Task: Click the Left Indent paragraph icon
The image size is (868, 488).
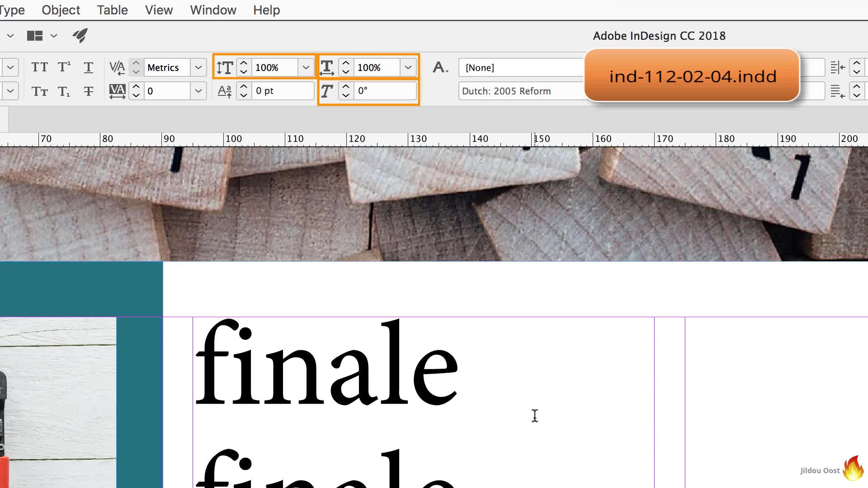Action: point(838,67)
